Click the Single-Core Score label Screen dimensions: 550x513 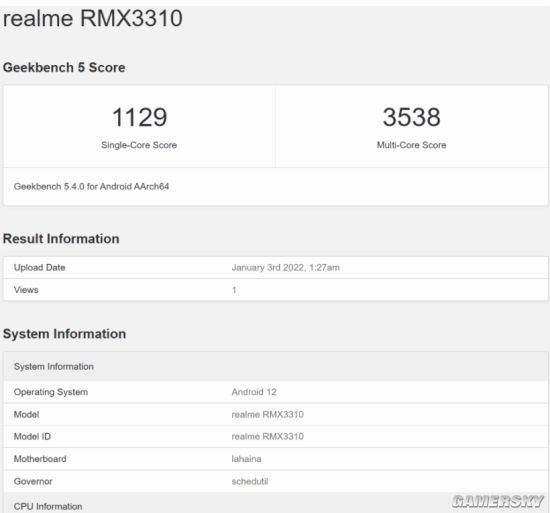pos(139,145)
